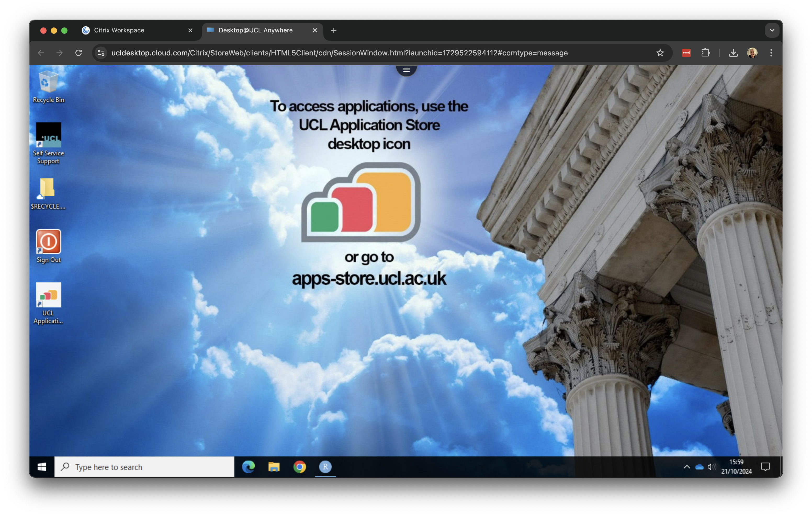This screenshot has width=812, height=516.
Task: Click the browser reload button
Action: point(78,53)
